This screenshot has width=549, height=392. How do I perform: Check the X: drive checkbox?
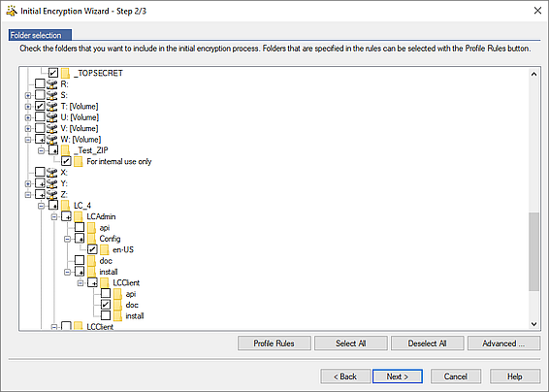point(40,172)
